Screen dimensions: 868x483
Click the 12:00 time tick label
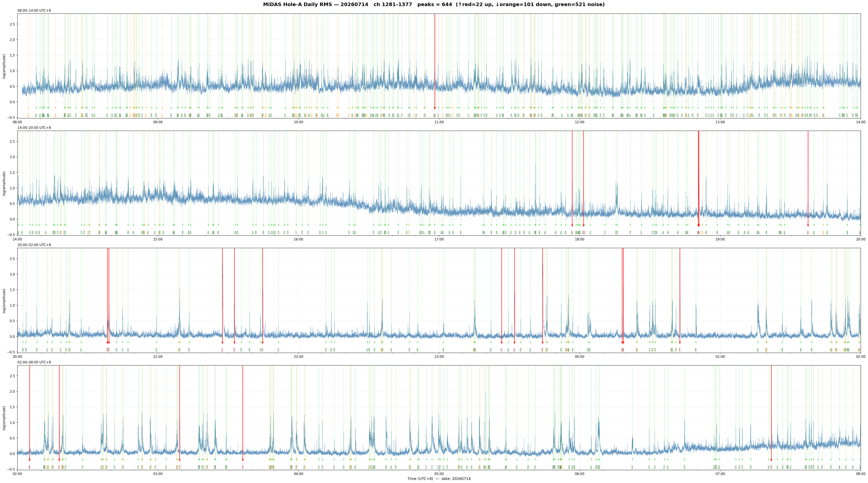coord(580,122)
